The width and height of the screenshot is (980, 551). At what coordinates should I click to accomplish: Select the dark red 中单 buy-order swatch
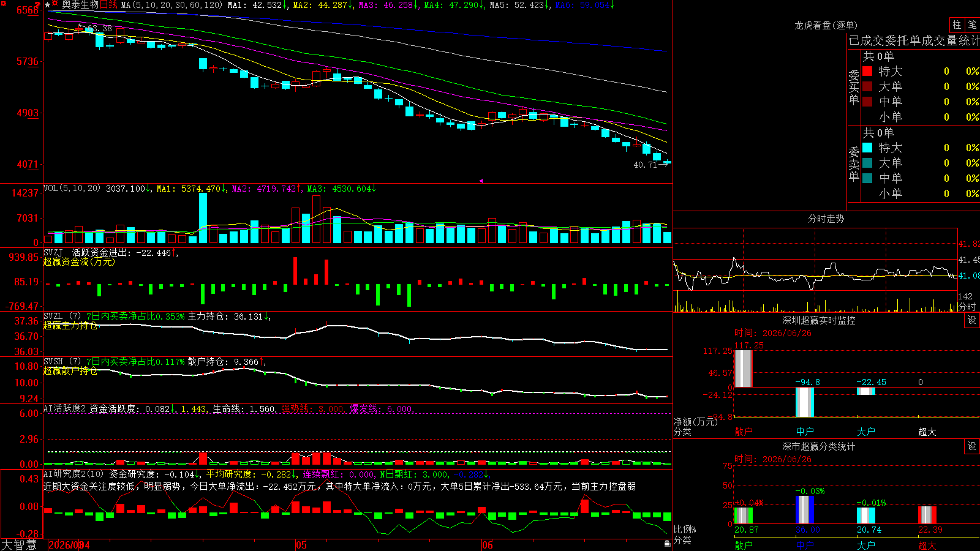pos(867,102)
